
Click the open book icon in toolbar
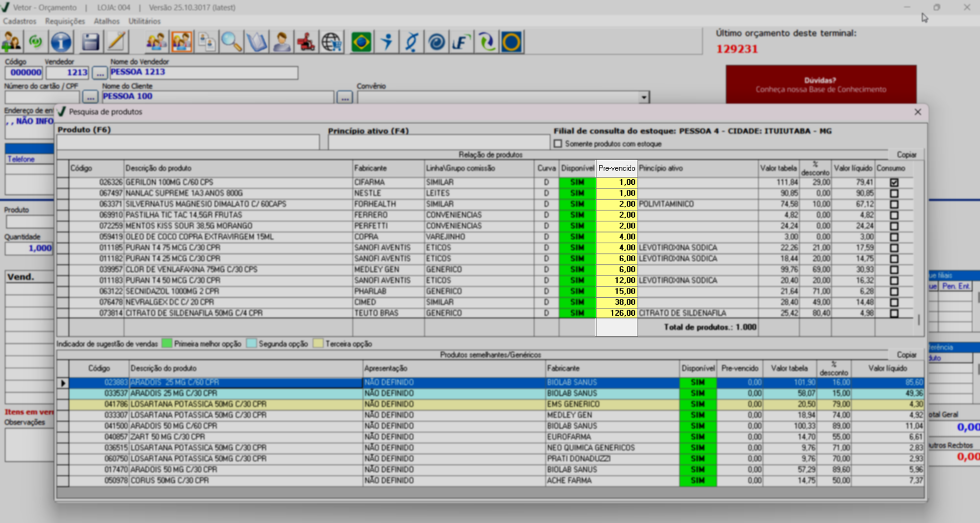tap(256, 42)
